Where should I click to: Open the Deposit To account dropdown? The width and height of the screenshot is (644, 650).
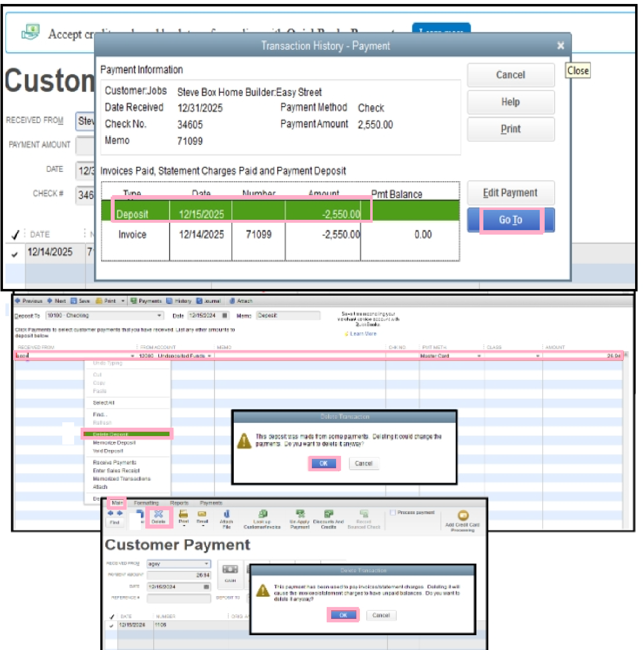(x=159, y=315)
